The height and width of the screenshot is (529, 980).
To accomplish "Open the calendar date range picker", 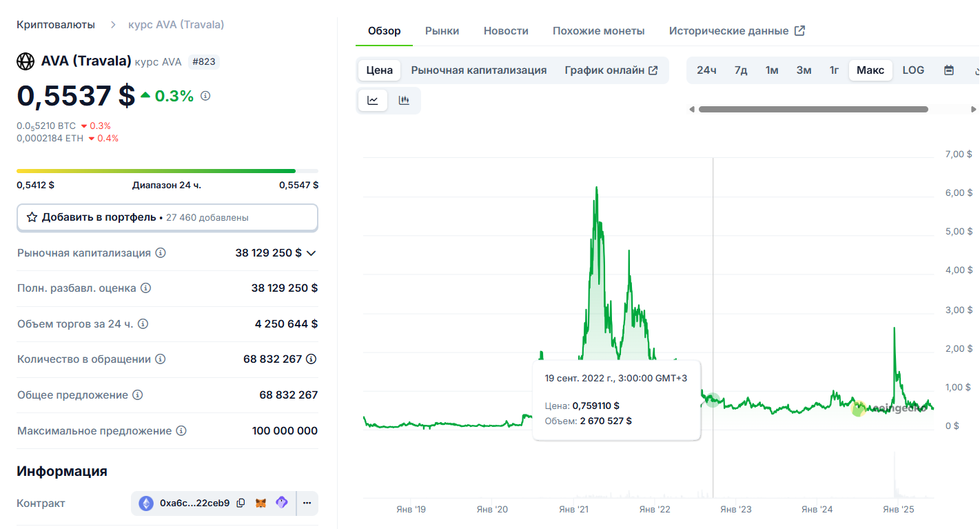I will pyautogui.click(x=949, y=70).
